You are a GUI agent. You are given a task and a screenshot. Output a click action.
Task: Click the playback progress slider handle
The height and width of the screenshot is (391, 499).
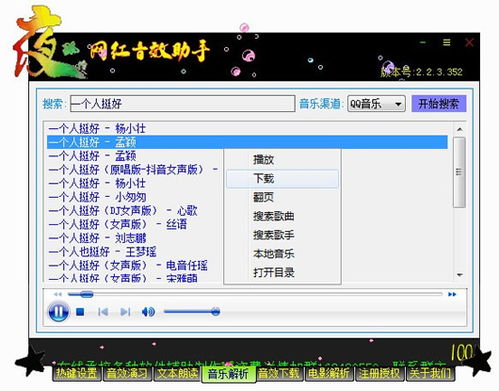click(86, 294)
